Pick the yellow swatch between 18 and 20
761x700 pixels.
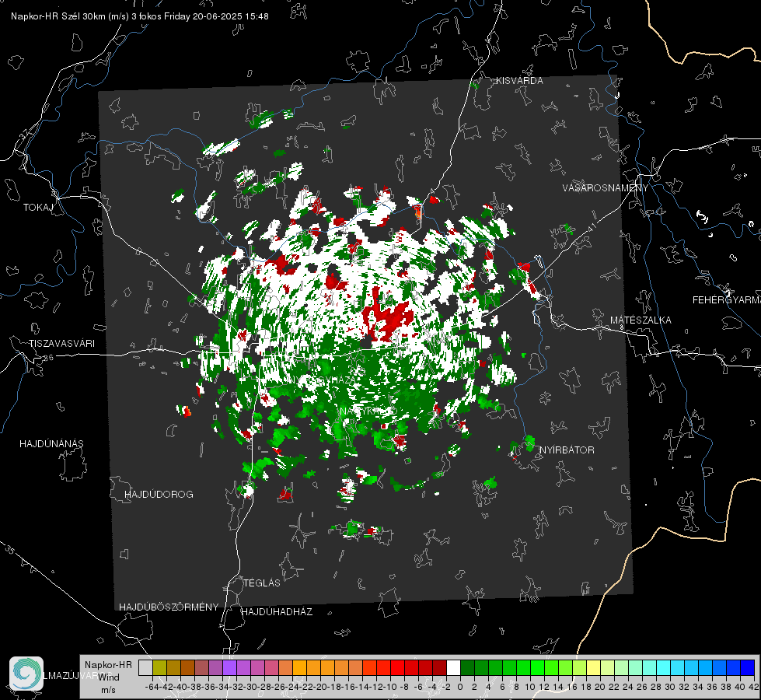593,667
